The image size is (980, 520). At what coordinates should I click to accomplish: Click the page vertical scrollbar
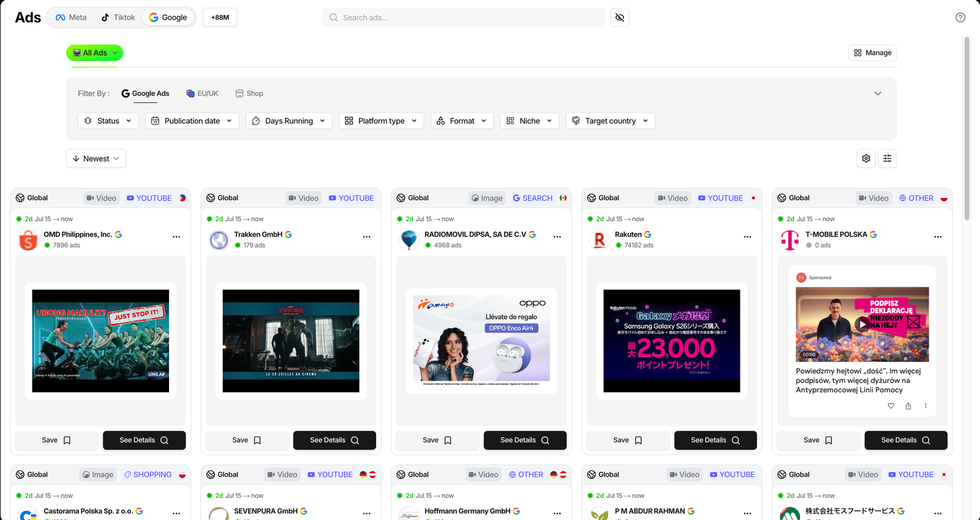click(967, 129)
